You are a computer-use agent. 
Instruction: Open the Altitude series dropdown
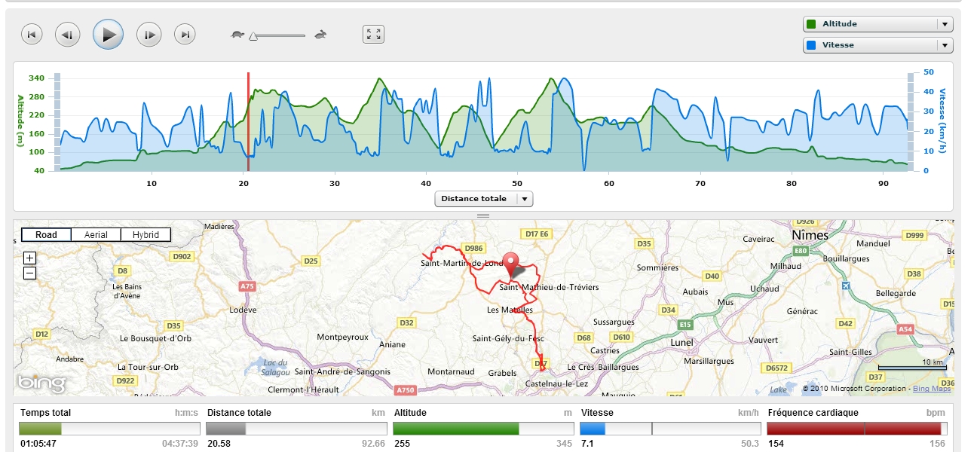tap(945, 24)
